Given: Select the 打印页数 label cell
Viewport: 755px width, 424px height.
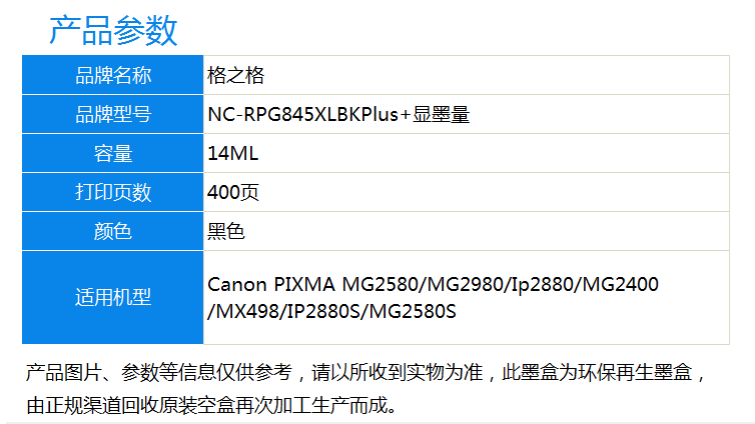Looking at the screenshot, I should pyautogui.click(x=113, y=192).
